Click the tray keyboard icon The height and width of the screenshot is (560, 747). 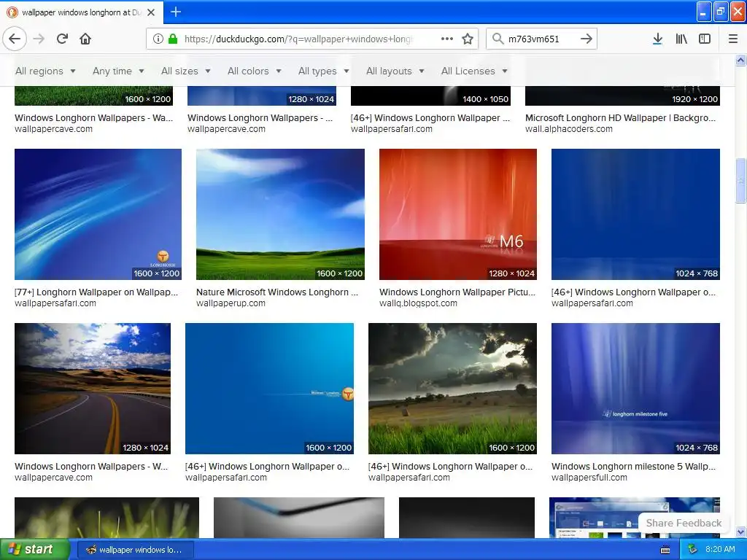[665, 550]
